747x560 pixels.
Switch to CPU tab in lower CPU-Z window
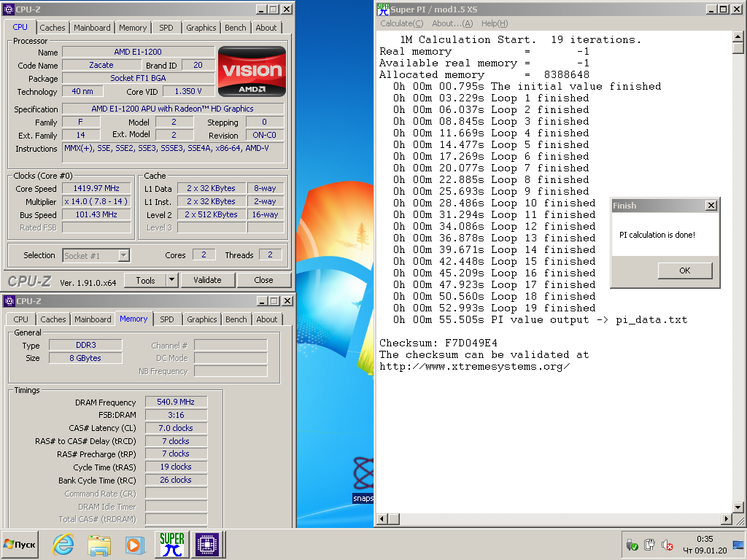click(20, 319)
